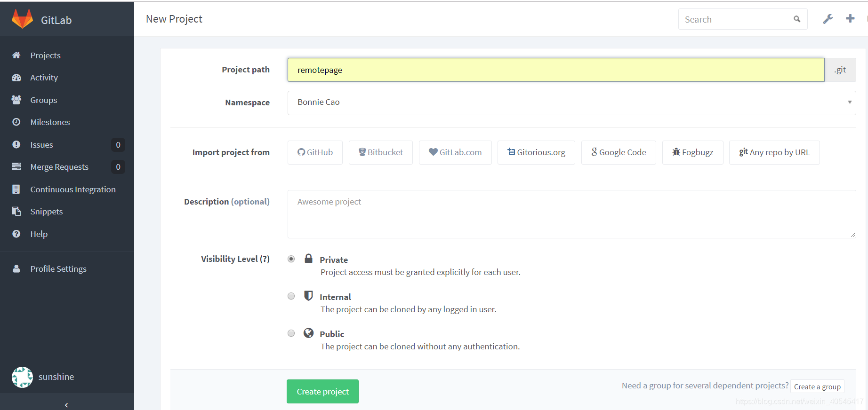Open admin area via wrench icon
868x410 pixels.
click(828, 19)
